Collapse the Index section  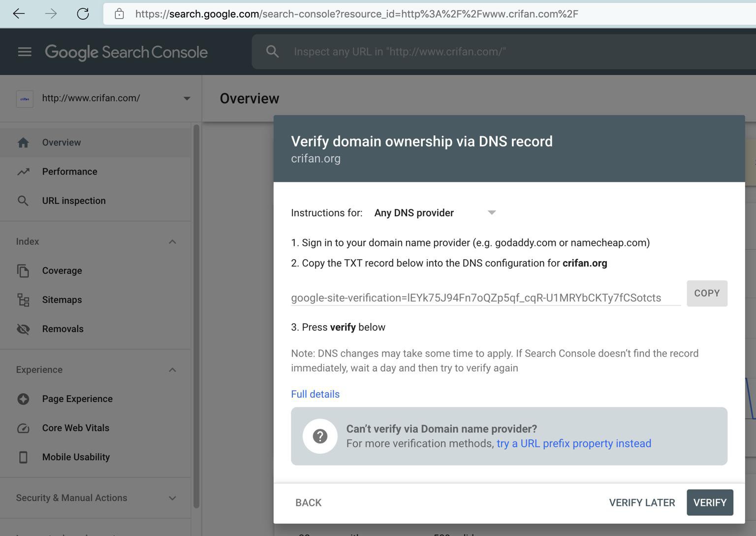tap(172, 242)
